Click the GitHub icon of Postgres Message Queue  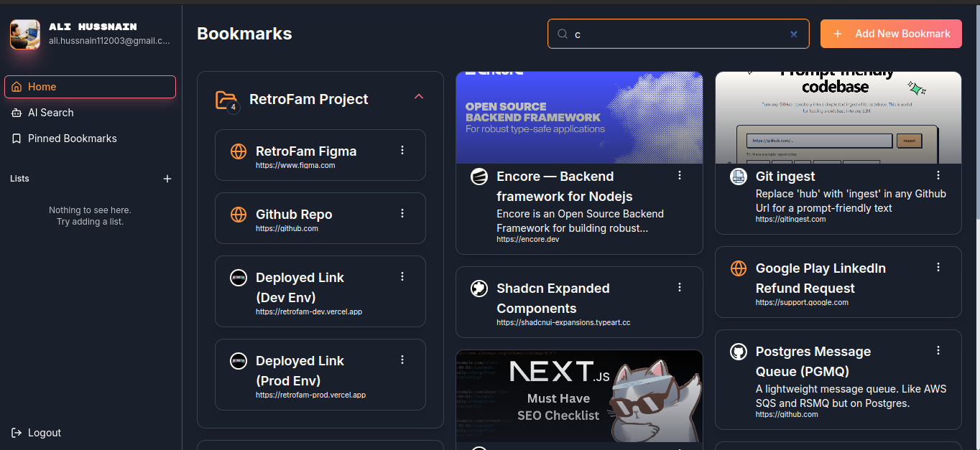739,352
